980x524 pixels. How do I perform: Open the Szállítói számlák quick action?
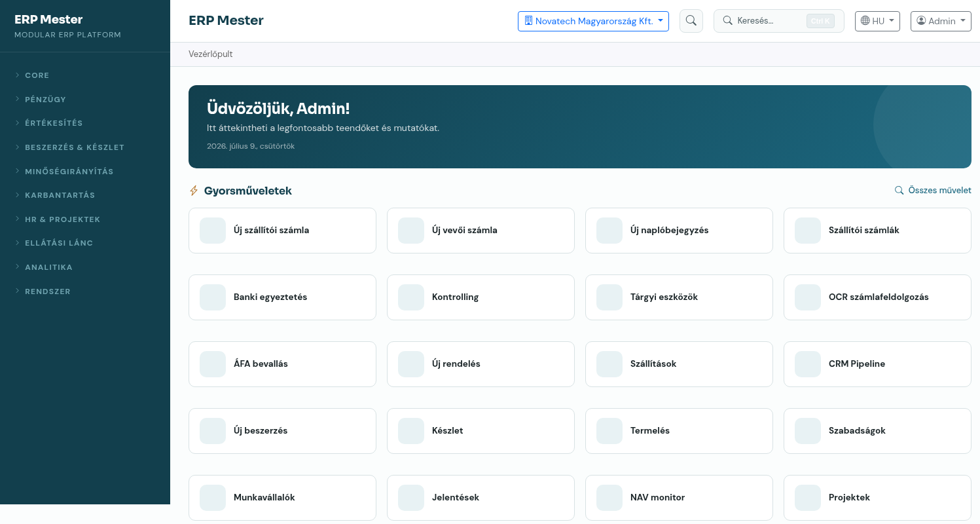point(877,231)
